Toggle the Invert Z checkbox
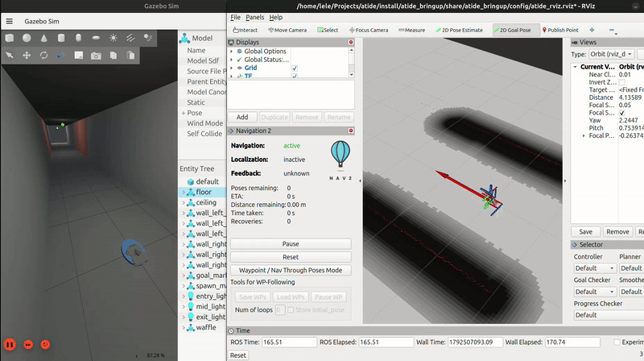The width and height of the screenshot is (644, 361). [621, 82]
